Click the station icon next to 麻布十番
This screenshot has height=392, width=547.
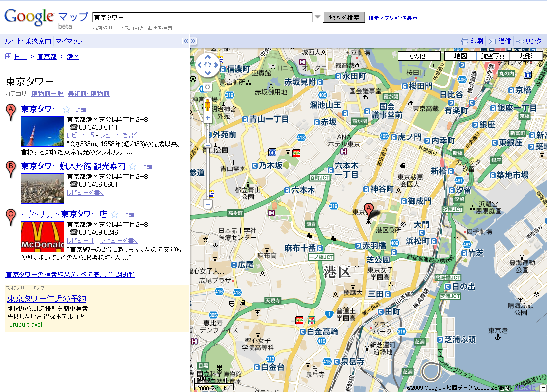click(320, 248)
